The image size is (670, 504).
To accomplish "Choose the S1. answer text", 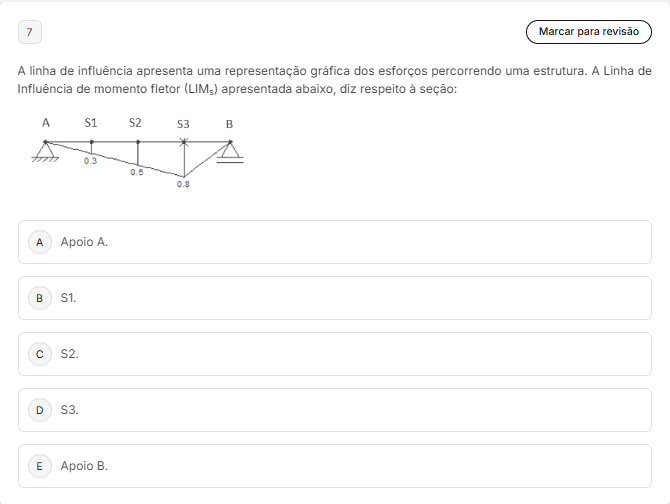I will [x=68, y=298].
